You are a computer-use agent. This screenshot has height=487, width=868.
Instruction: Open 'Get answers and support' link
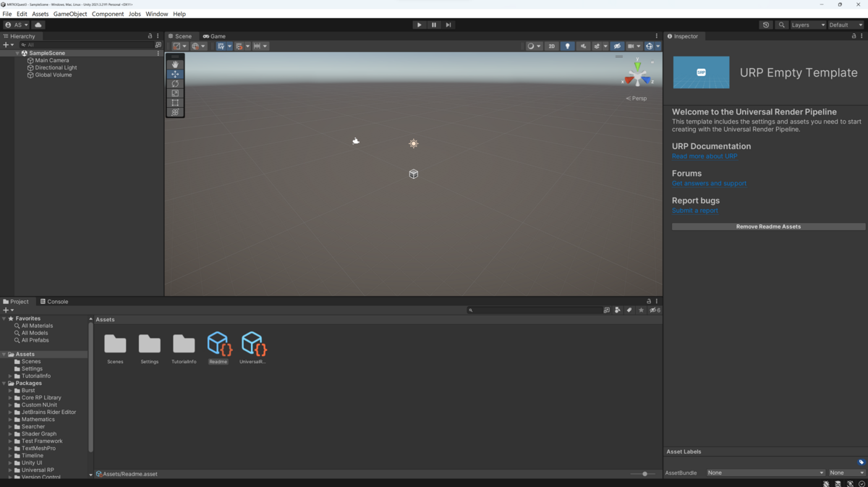pyautogui.click(x=709, y=184)
